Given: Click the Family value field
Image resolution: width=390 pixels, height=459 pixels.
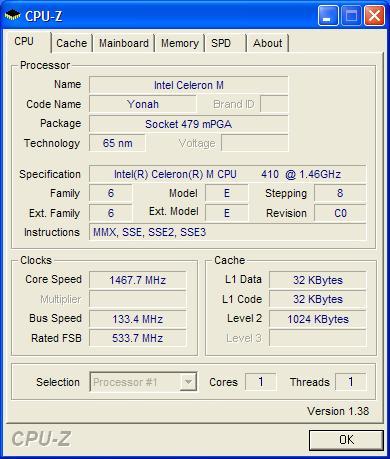Looking at the screenshot, I should tap(111, 193).
